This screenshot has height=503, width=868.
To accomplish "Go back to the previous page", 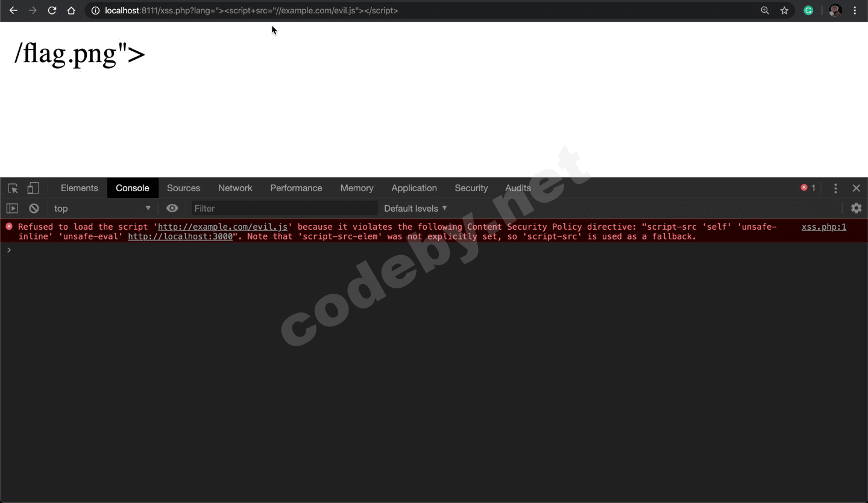I will (13, 10).
